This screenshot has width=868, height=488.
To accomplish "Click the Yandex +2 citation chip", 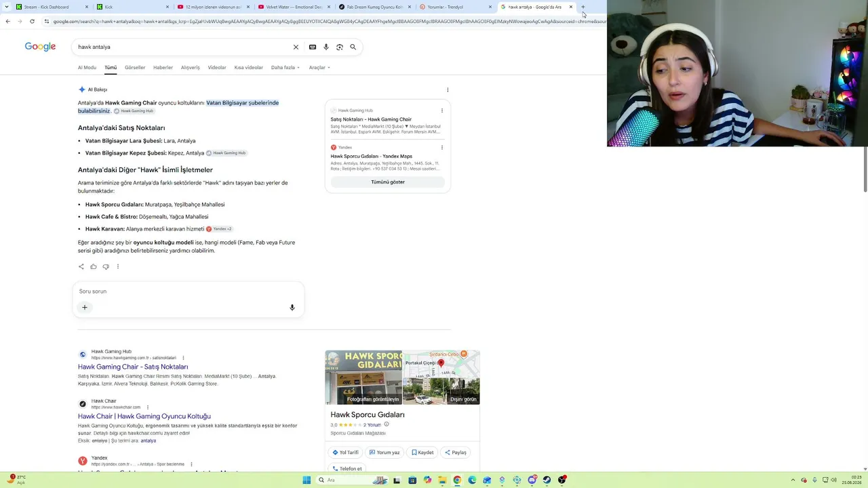I will pos(220,229).
